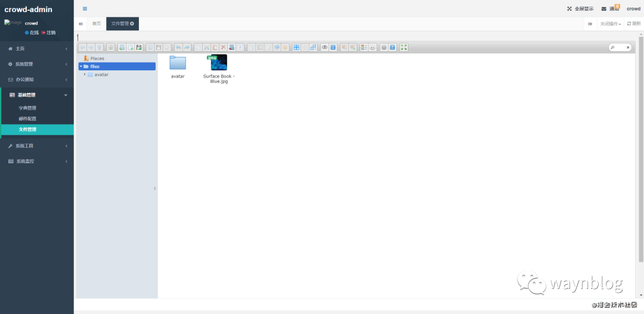This screenshot has height=314, width=644.
Task: Click the green fullscreen arrows icon
Action: (403, 47)
